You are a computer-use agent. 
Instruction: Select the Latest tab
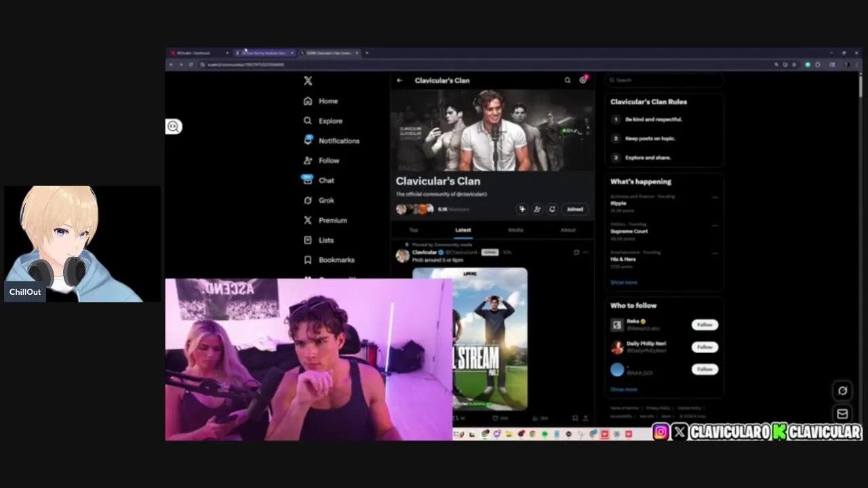point(463,230)
